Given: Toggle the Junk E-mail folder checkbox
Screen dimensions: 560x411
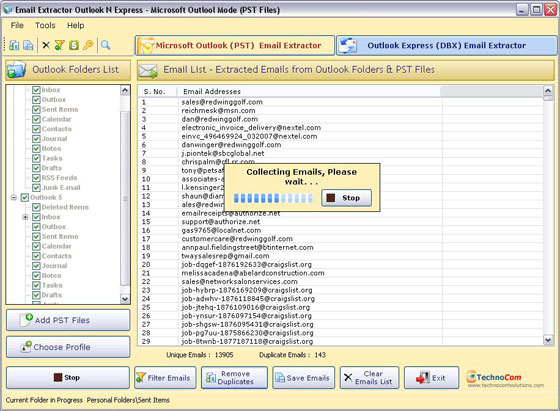Looking at the screenshot, I should 36,187.
